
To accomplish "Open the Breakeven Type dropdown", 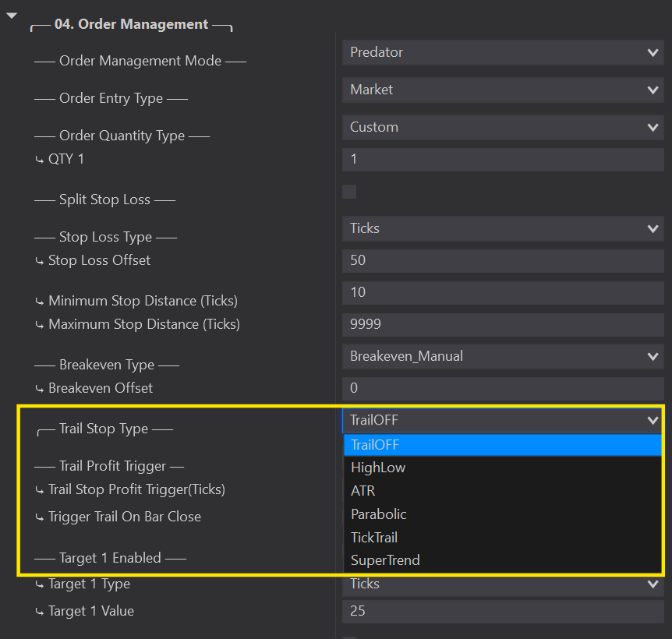I will coord(502,357).
